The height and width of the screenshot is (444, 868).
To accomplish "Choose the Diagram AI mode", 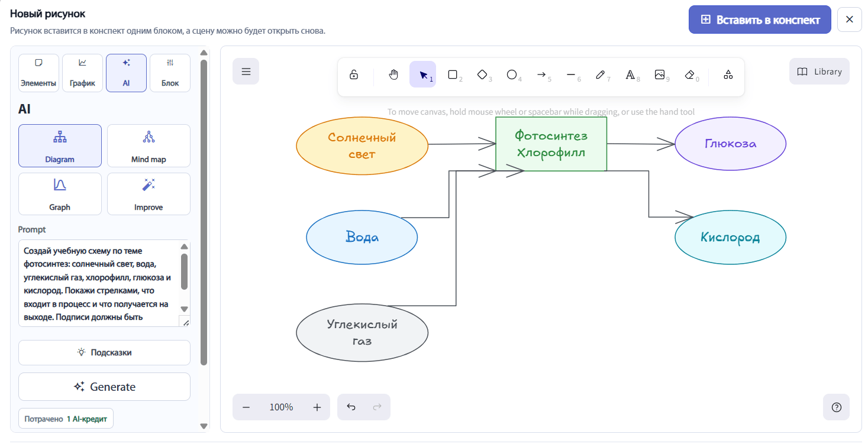I will coord(60,146).
